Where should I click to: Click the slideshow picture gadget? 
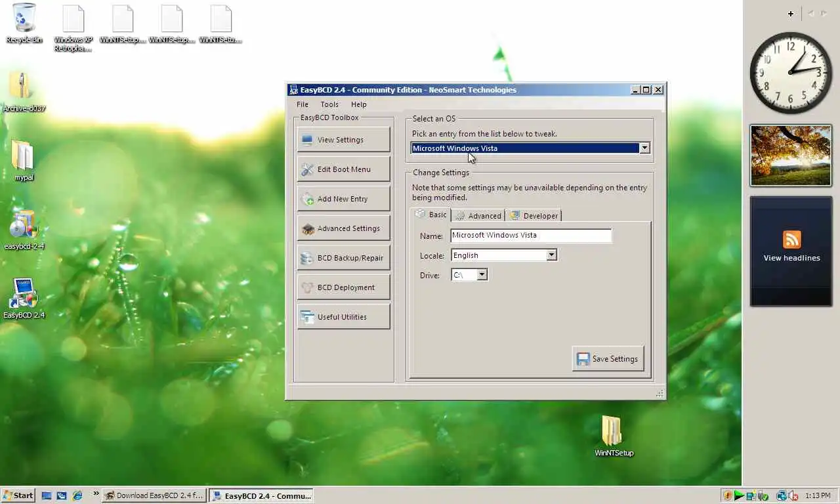tap(791, 156)
